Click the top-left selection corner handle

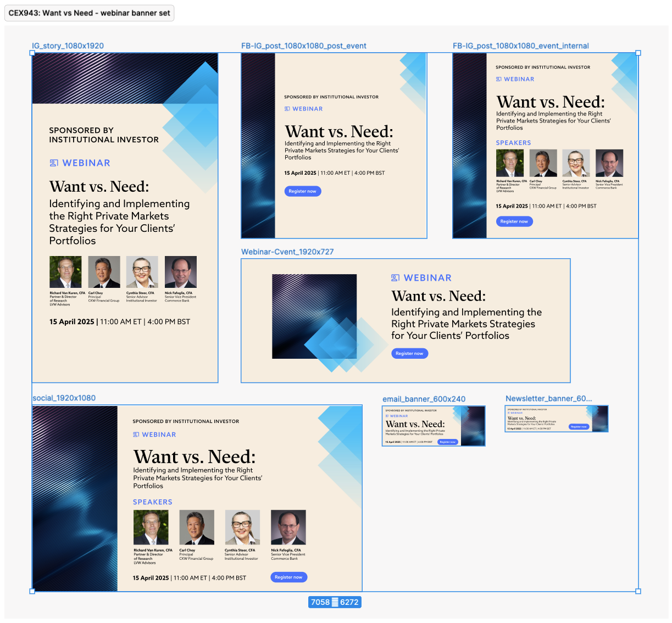pos(32,53)
